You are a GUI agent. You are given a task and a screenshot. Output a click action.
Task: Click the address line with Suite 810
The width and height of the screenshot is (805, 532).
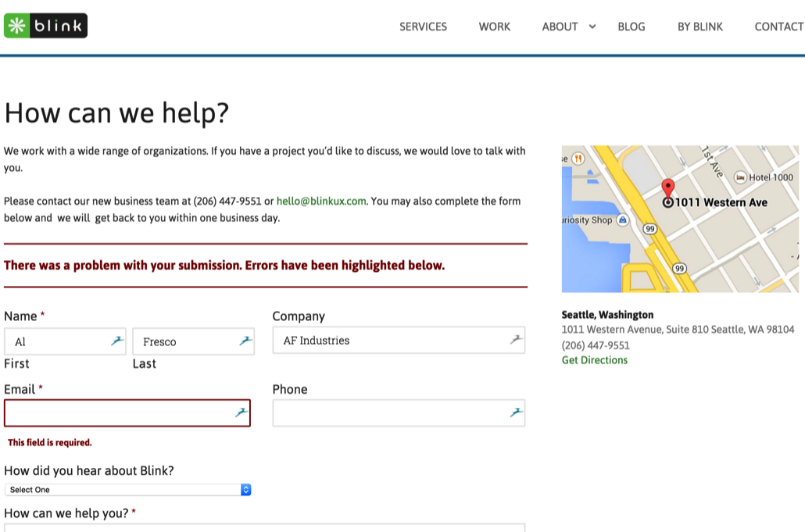678,330
